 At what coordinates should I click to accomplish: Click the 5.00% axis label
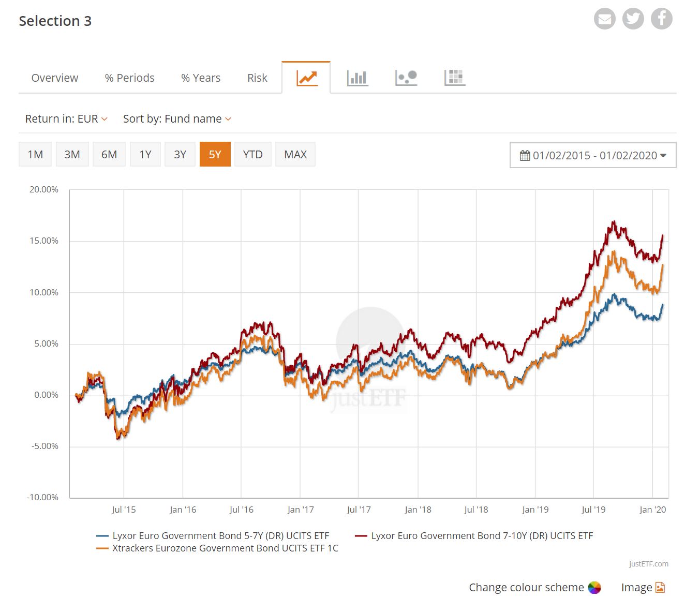47,343
